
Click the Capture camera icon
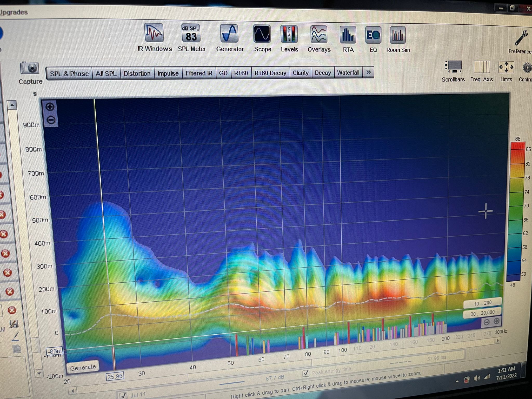point(30,69)
